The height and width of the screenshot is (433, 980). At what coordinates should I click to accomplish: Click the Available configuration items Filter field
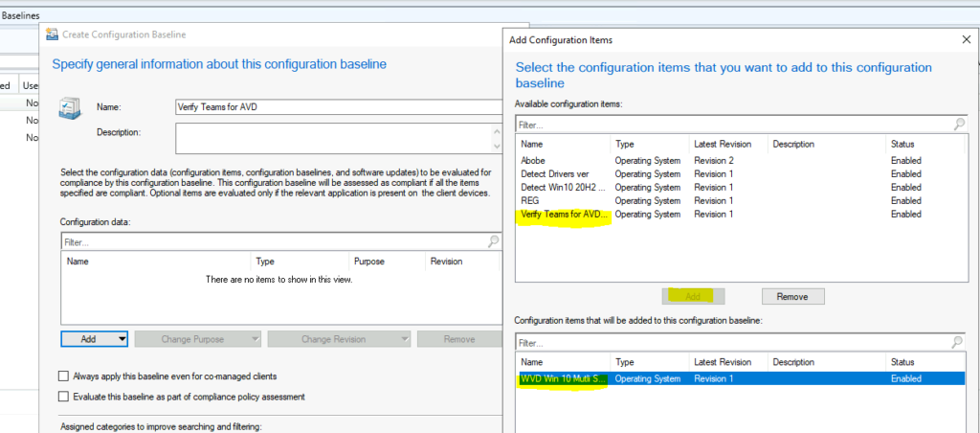[x=734, y=125]
